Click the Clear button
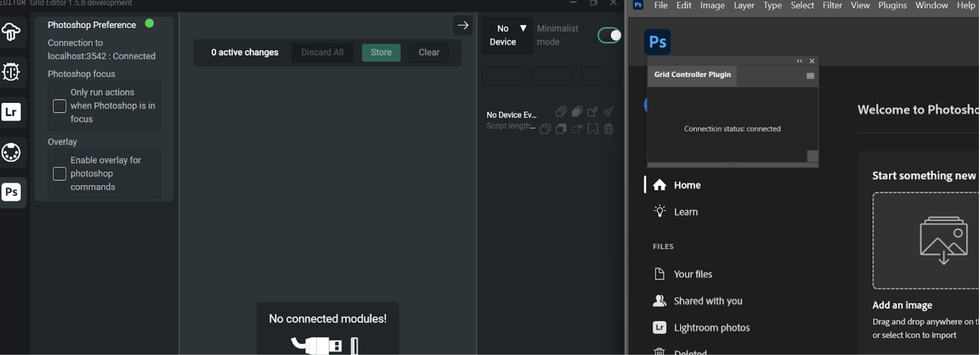The width and height of the screenshot is (980, 355). 429,52
